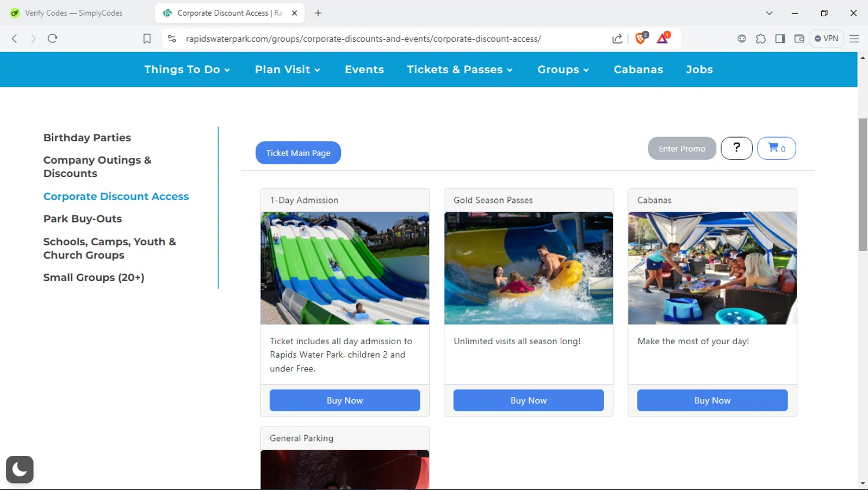Open Schools, Camps, Youth & Church Groups
Viewport: 868px width, 490px height.
click(110, 248)
